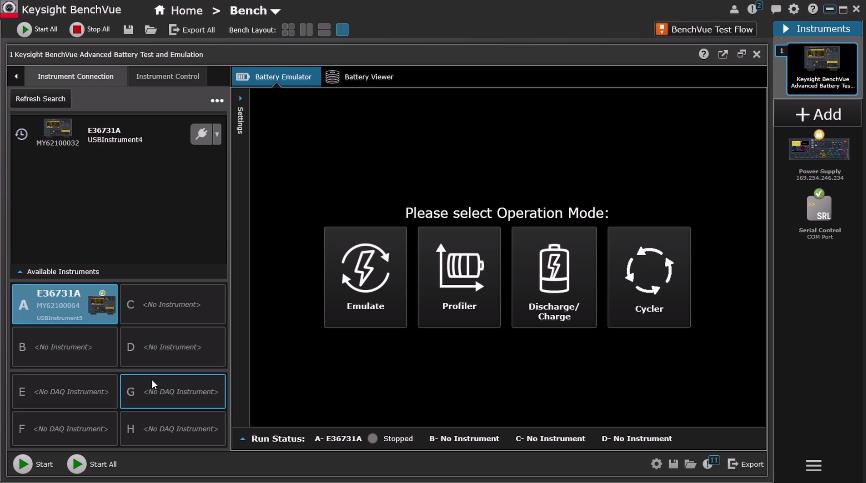The height and width of the screenshot is (483, 866).
Task: Select instrument slot A with E36731A
Action: tap(64, 304)
